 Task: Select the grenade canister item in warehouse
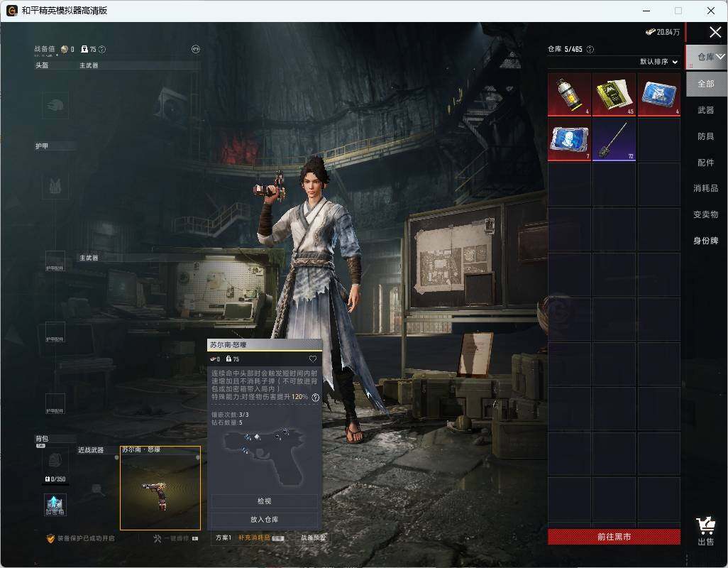coord(569,94)
